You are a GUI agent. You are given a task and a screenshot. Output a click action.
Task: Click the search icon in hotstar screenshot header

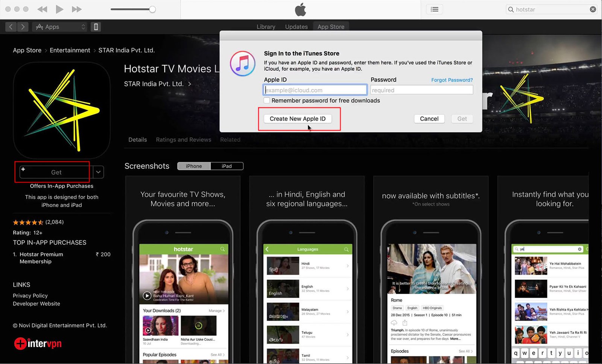click(222, 249)
